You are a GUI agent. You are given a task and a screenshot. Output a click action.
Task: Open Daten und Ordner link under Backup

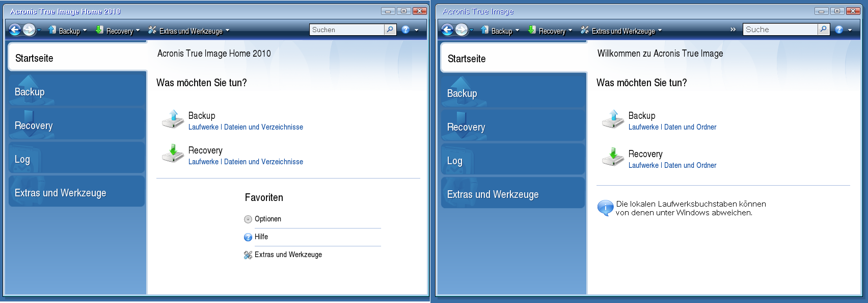coord(690,127)
